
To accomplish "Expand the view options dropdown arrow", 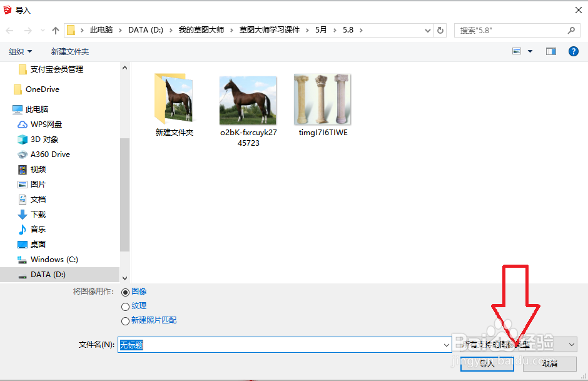I will (x=528, y=51).
